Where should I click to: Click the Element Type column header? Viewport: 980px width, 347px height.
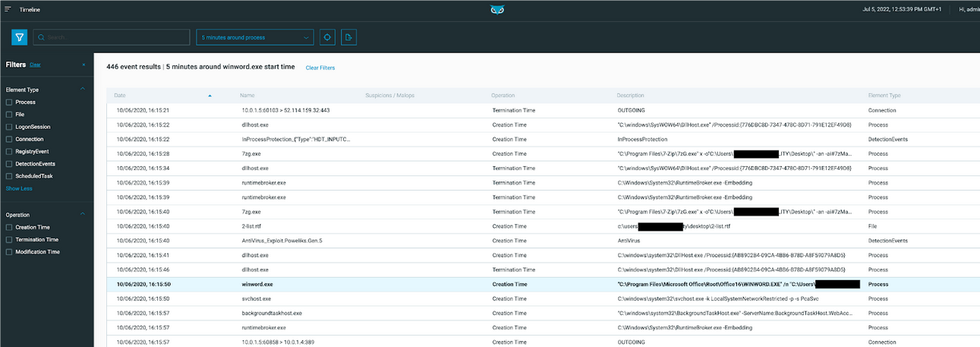(884, 96)
